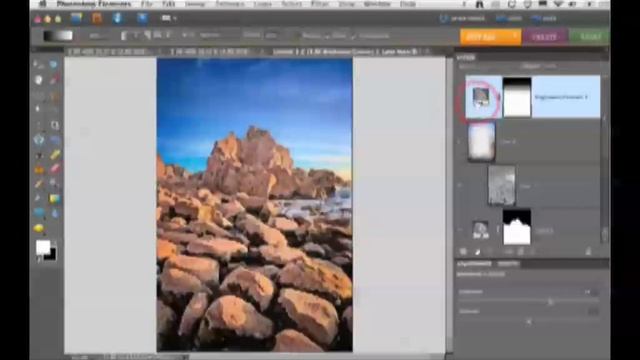Open the gradient Mode dropdown in options bar
640x360 pixels.
[219, 36]
